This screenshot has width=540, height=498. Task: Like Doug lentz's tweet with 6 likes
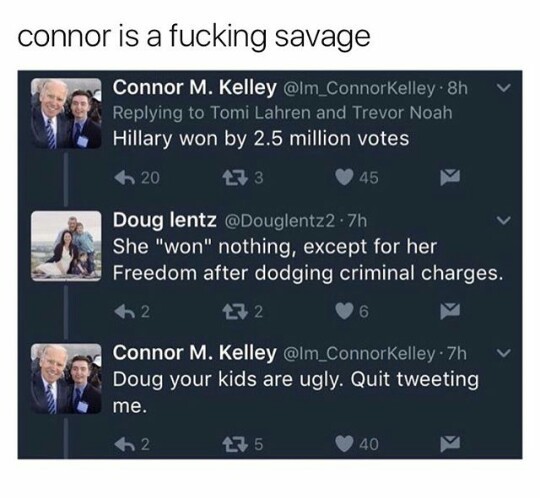345,311
